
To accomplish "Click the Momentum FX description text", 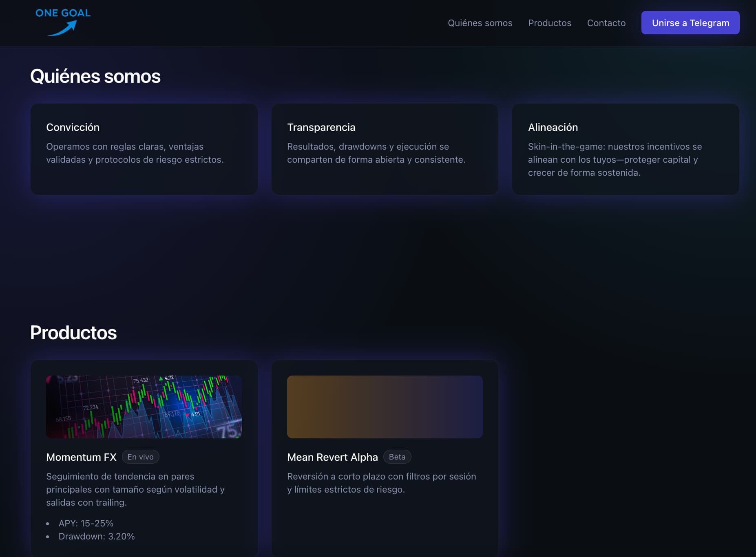I will click(135, 489).
